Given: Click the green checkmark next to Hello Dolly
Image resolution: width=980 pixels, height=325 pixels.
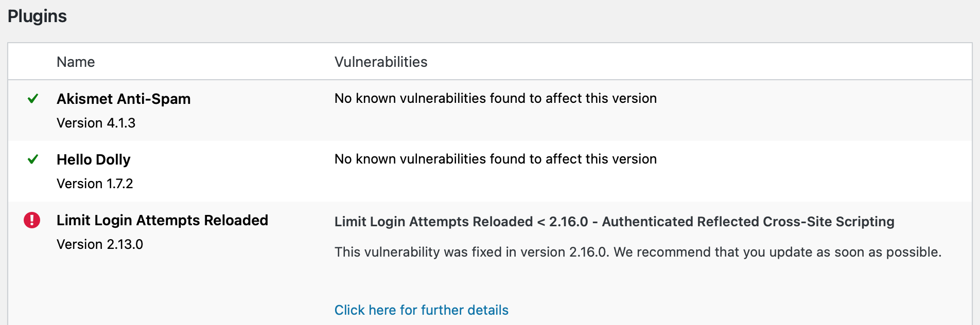Looking at the screenshot, I should click(33, 159).
